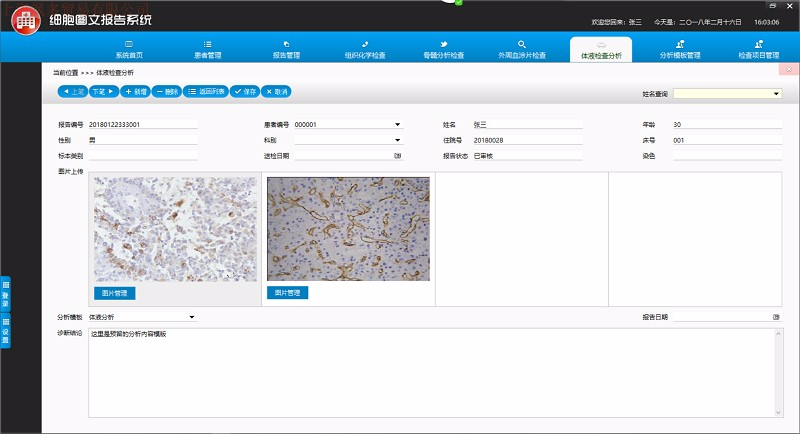Image resolution: width=800 pixels, height=434 pixels.
Task: Close the panel with pink X button
Action: coord(789,69)
